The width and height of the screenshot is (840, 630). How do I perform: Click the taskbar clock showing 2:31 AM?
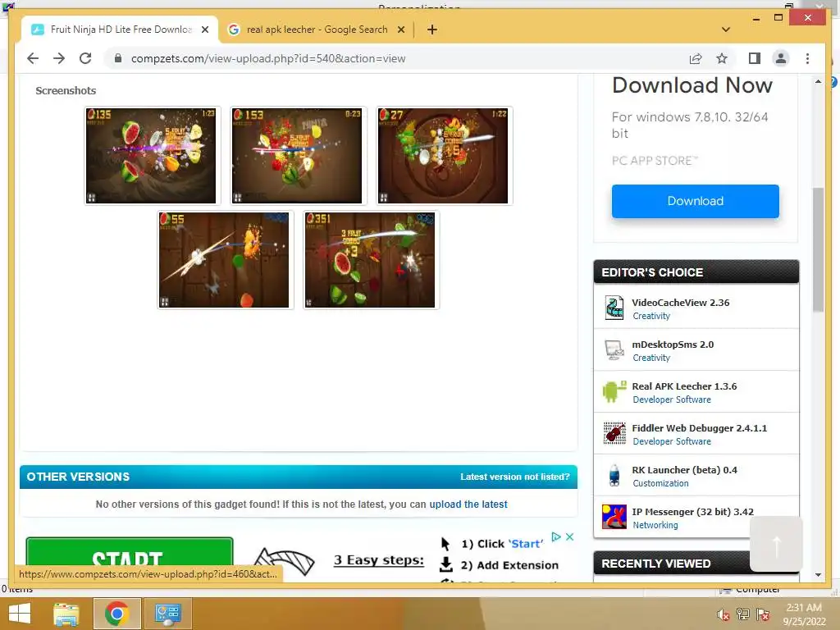tap(804, 614)
